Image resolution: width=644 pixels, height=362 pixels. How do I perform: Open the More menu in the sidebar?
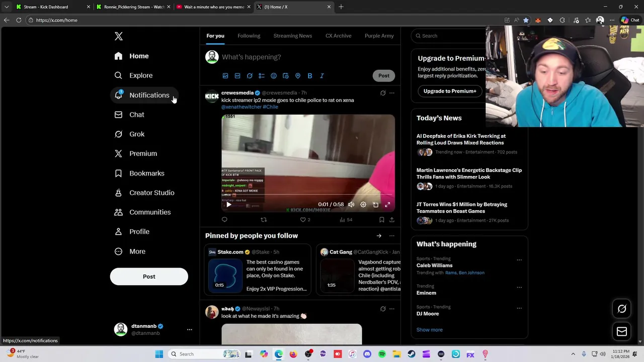pos(130,251)
